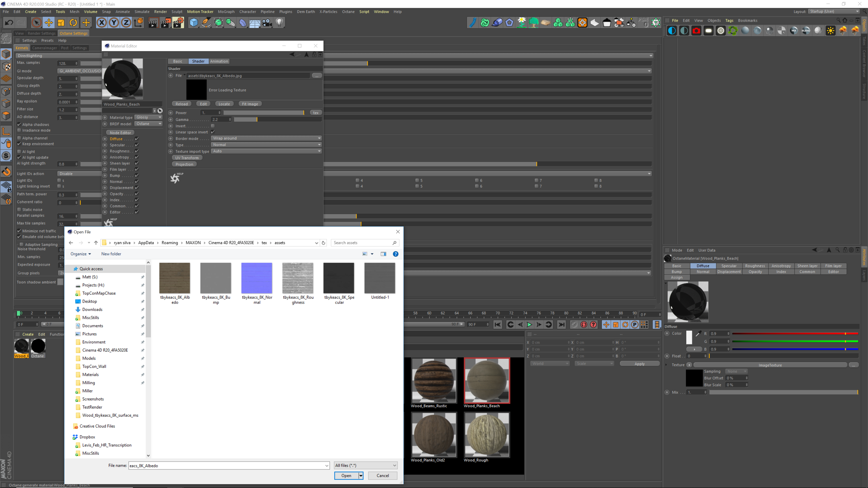Switch to the Animation tab
Screen dimensions: 868x488
[x=219, y=61]
